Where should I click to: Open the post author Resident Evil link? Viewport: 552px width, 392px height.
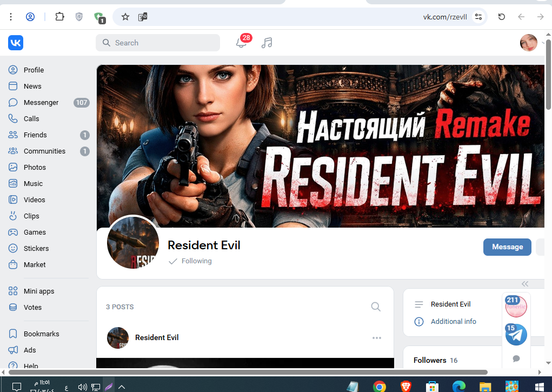pos(157,337)
